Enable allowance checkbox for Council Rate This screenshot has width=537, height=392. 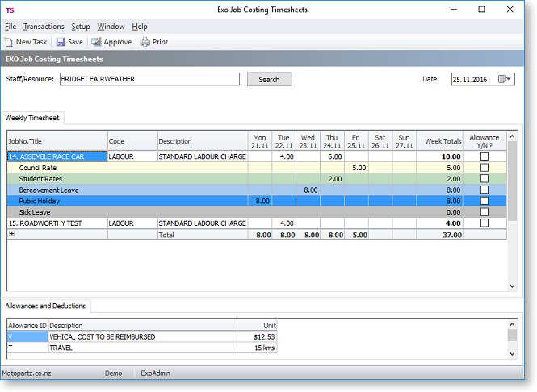point(485,168)
